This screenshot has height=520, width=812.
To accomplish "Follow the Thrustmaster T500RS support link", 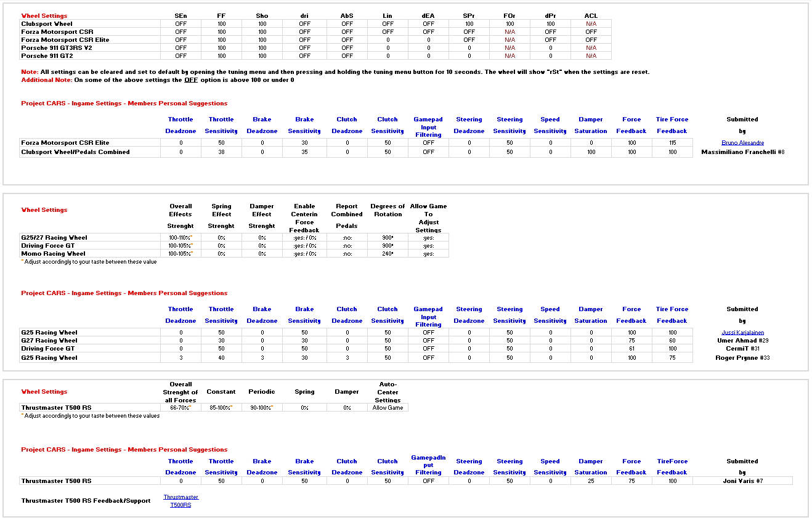I will click(x=181, y=501).
